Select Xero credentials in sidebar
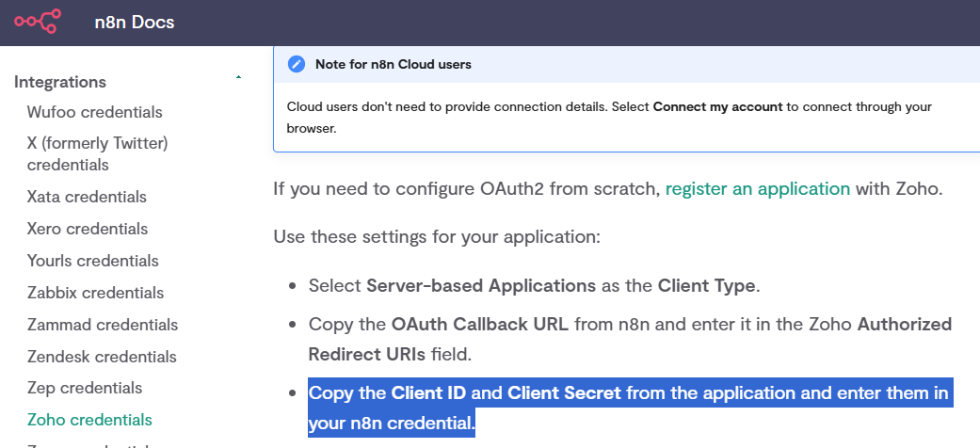This screenshot has height=448, width=980. 88,229
